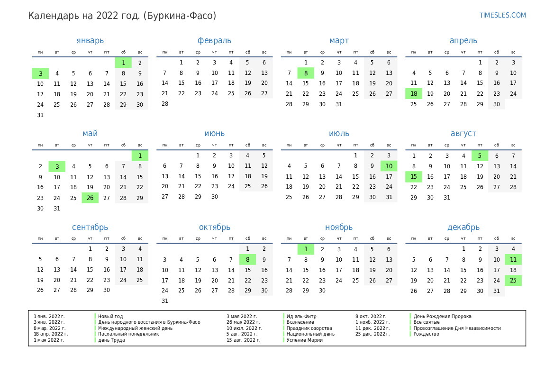Select the декабрь month heading
This screenshot has height=392, width=554.
[463, 228]
